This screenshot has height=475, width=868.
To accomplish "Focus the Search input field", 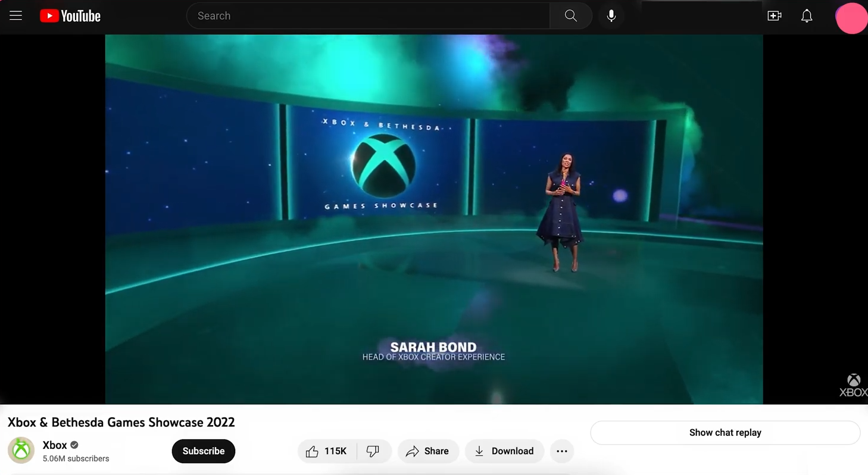I will pos(369,16).
